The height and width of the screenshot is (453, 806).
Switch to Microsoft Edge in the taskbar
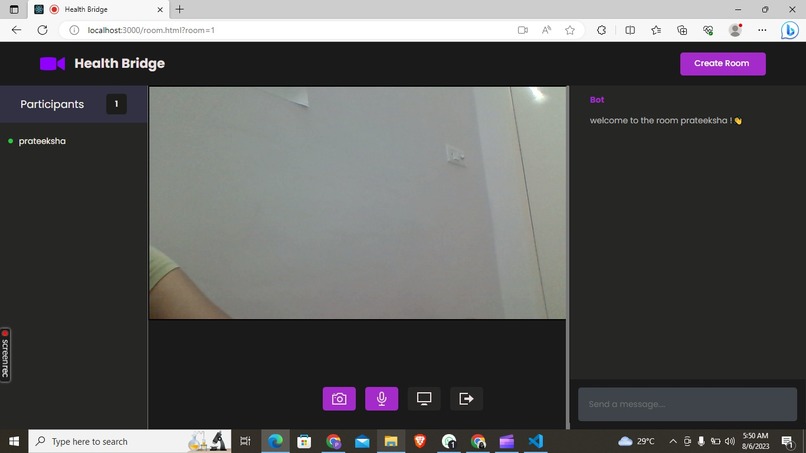coord(275,441)
